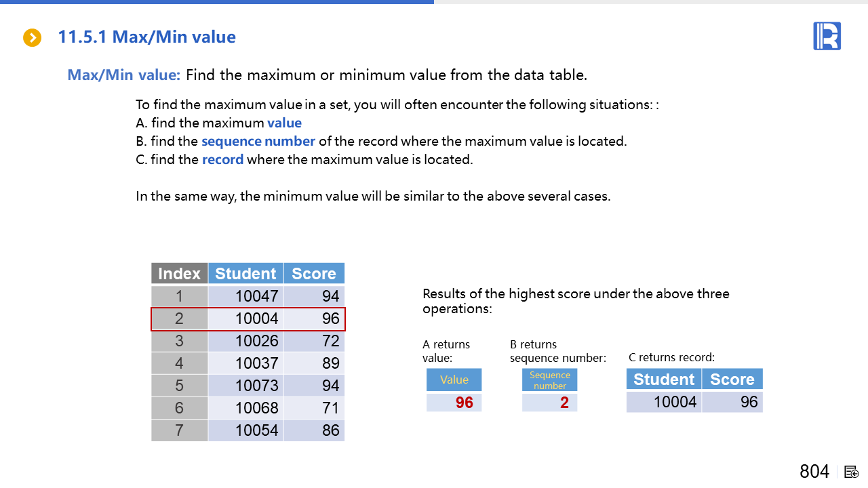Click the Index column header
Screen dimensions: 868x488
coord(179,274)
